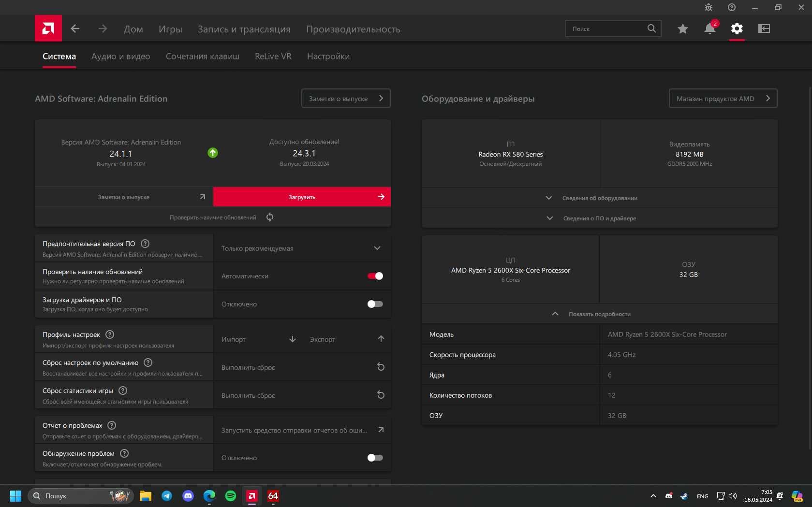Viewport: 812px width, 507px height.
Task: Click help icon beside Предпочтительная версия ПО
Action: pyautogui.click(x=145, y=244)
